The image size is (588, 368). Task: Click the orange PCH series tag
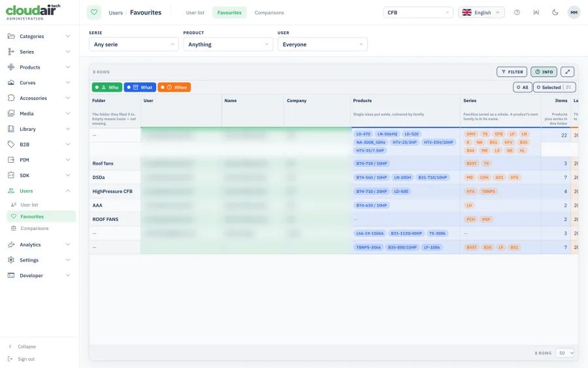(470, 220)
